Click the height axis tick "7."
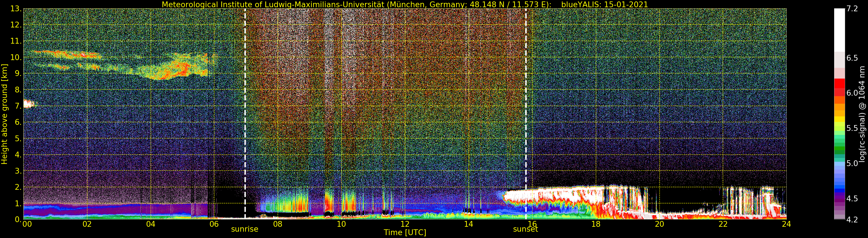 point(18,106)
